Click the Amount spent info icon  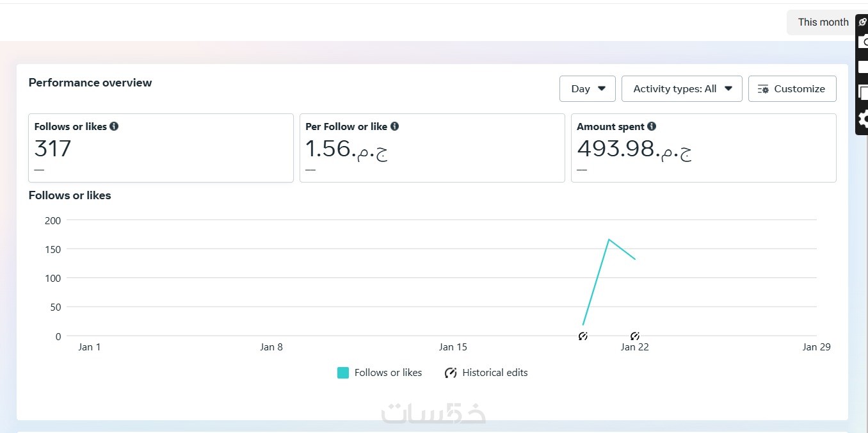(x=652, y=126)
